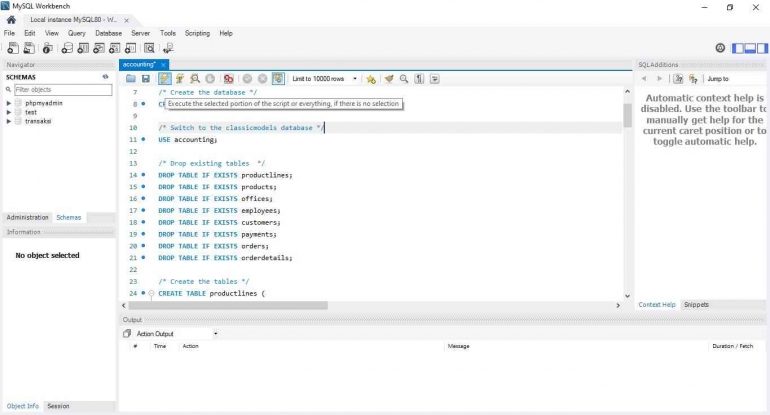Create new stored procedure toolbar icon

[114, 48]
